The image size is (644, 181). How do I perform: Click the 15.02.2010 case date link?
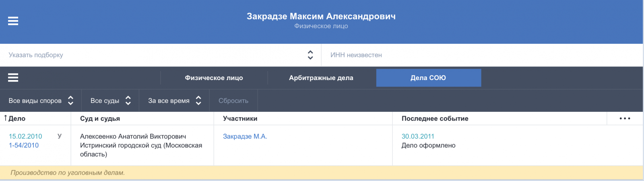pyautogui.click(x=25, y=136)
